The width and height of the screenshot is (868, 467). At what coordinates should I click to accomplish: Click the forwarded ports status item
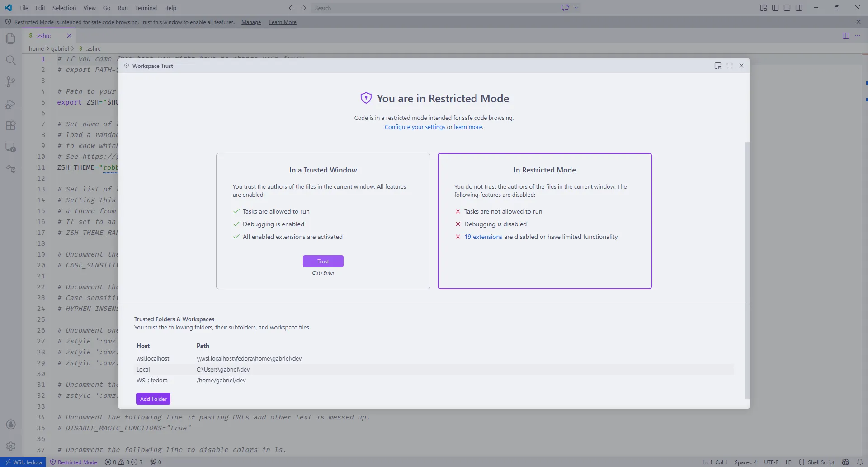point(156,462)
